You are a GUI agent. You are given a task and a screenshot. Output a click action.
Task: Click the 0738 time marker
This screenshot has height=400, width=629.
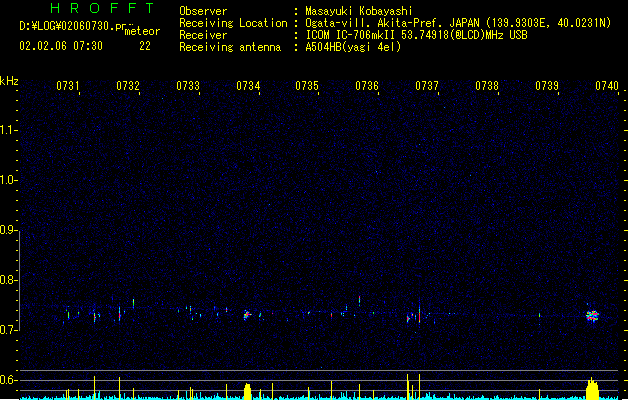(487, 86)
